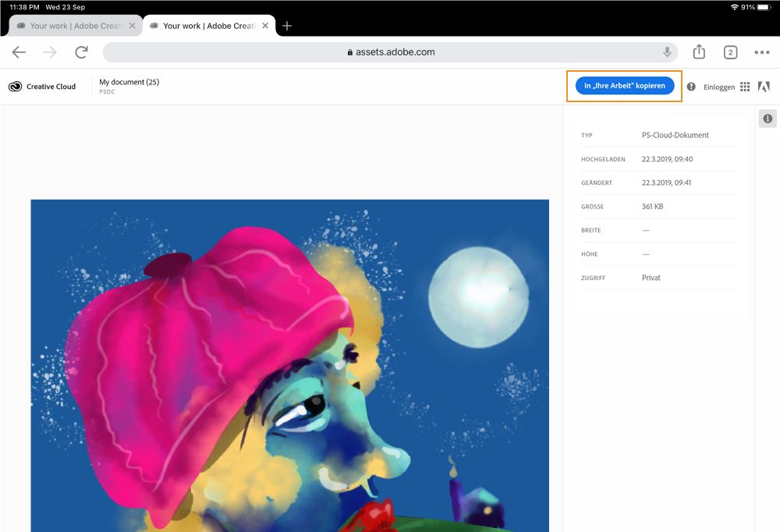Viewport: 780px width, 532px height.
Task: Click the assets.adobe.com address bar
Action: [391, 52]
